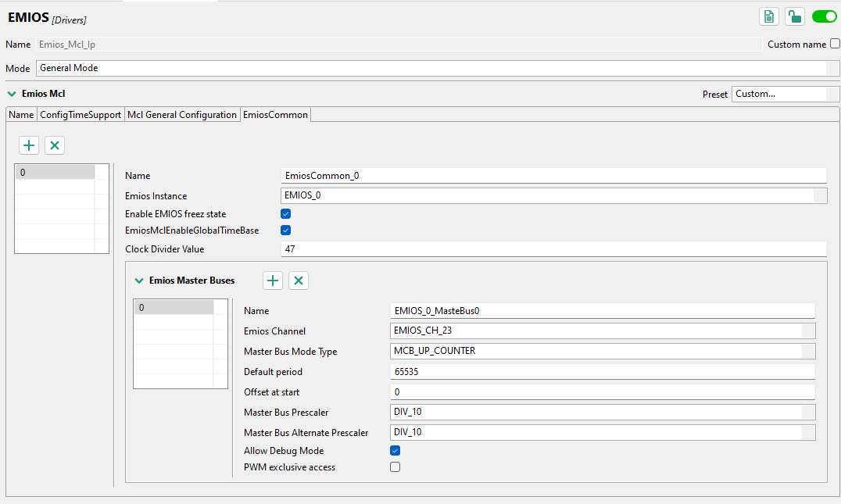Switch to the Name tab
841x504 pixels.
click(21, 115)
